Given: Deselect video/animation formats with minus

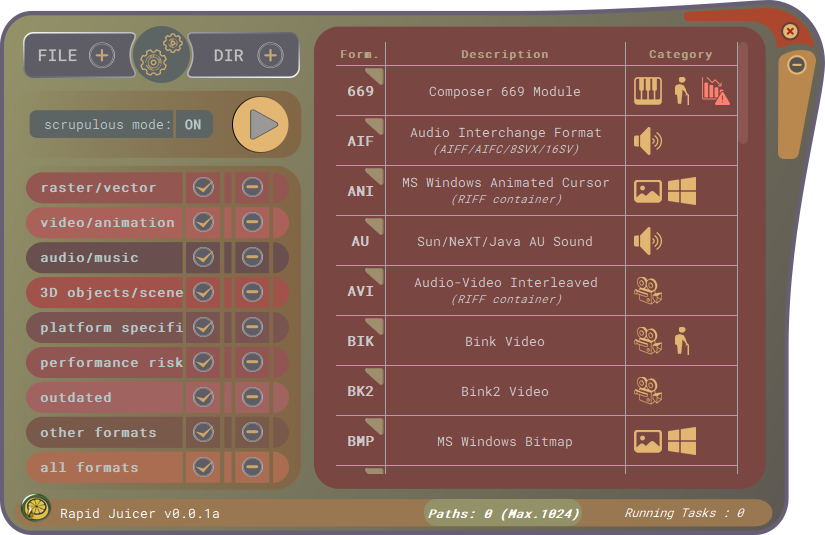Looking at the screenshot, I should pyautogui.click(x=252, y=222).
